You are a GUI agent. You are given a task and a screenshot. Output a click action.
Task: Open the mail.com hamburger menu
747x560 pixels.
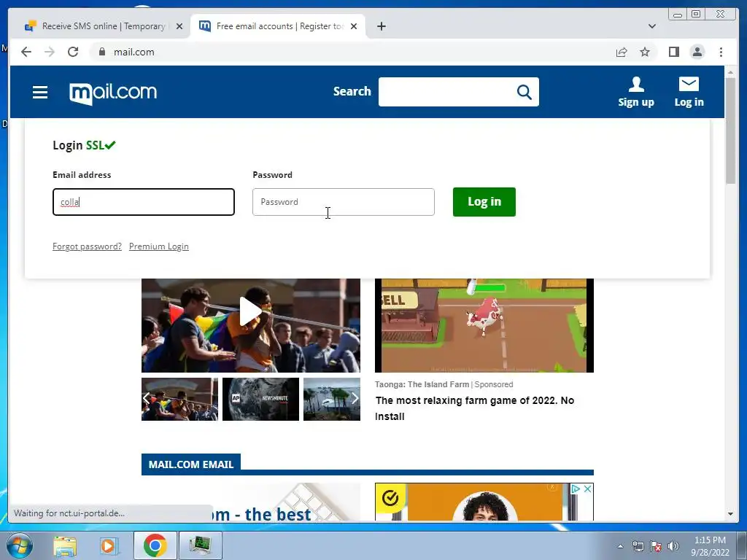[x=40, y=92]
